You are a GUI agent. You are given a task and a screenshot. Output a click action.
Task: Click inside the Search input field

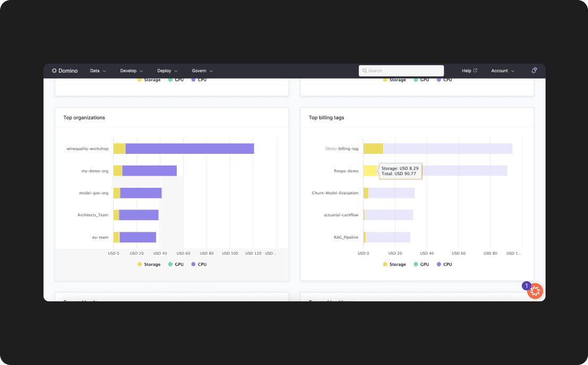401,71
